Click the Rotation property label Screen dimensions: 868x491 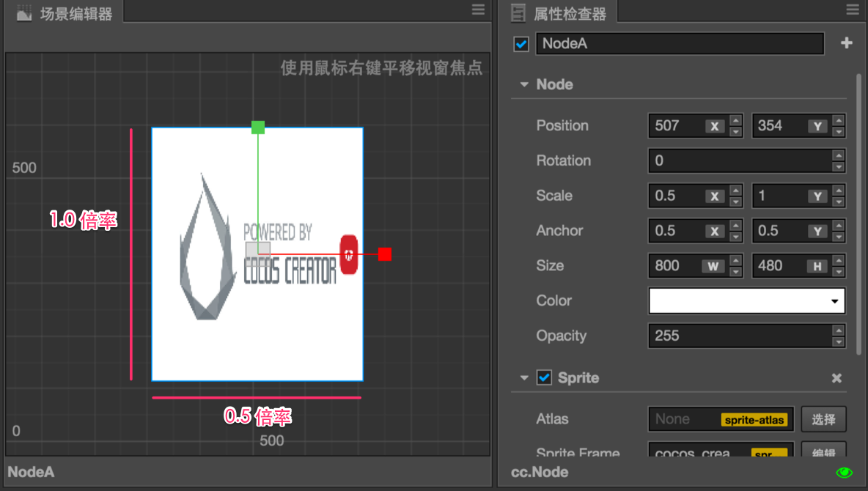(564, 160)
